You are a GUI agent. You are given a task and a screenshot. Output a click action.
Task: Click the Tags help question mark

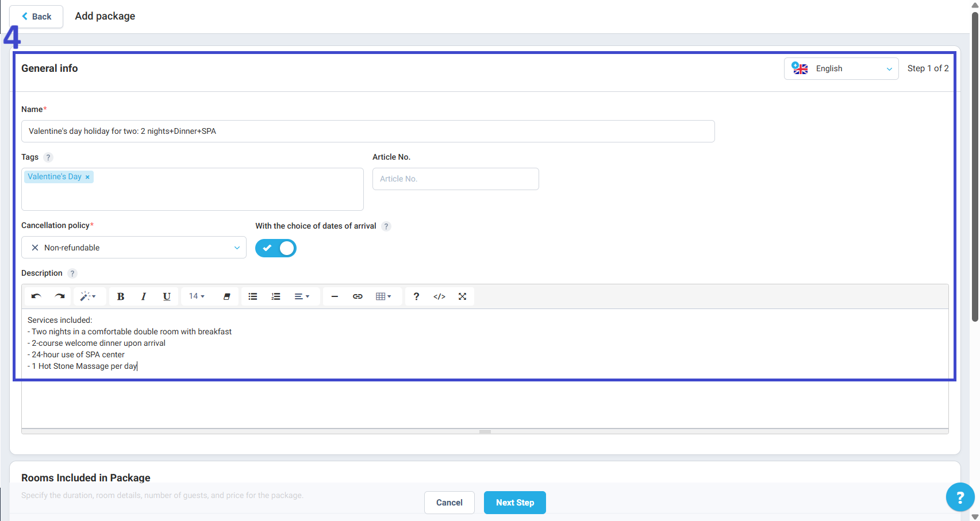(48, 157)
